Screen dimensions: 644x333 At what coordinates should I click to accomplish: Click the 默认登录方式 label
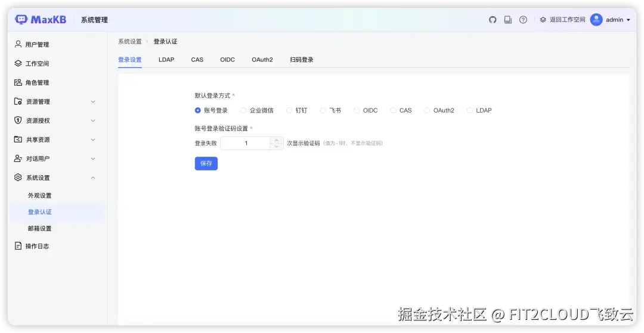point(212,95)
